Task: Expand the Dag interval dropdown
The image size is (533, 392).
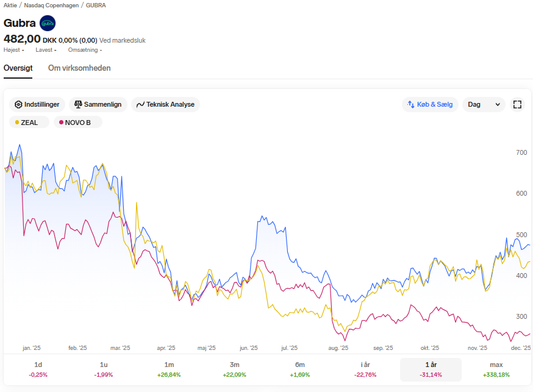Action: point(484,104)
